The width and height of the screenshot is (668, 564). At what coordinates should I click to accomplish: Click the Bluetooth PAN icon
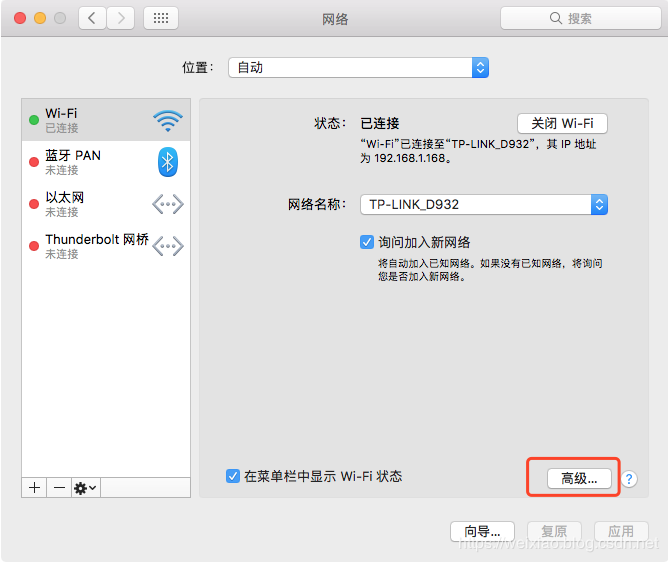point(167,162)
